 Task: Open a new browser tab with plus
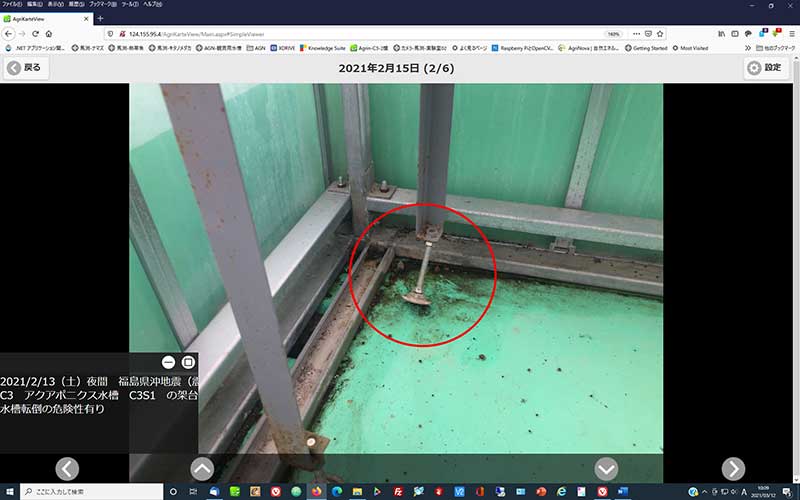tap(100, 19)
